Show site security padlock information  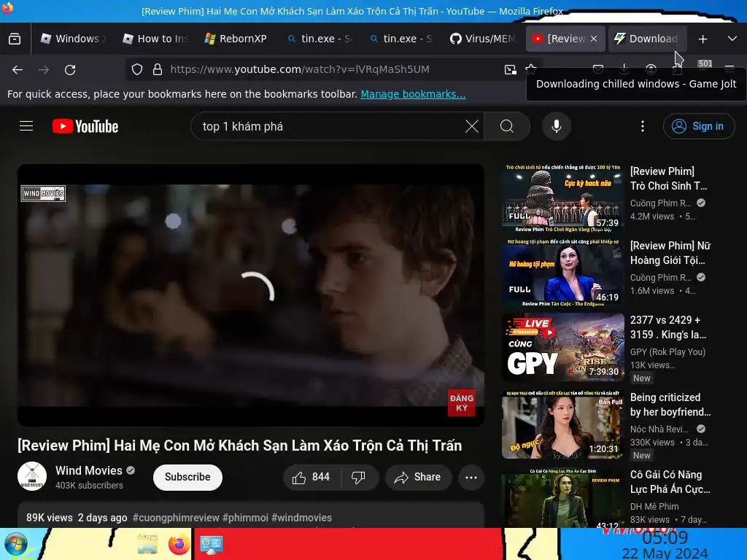click(x=158, y=69)
